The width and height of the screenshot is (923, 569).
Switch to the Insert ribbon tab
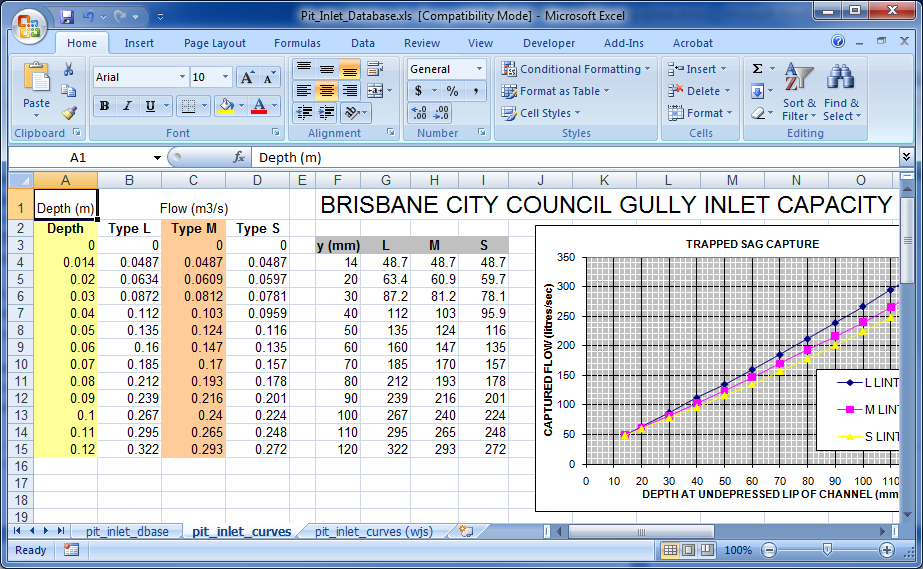coord(139,43)
